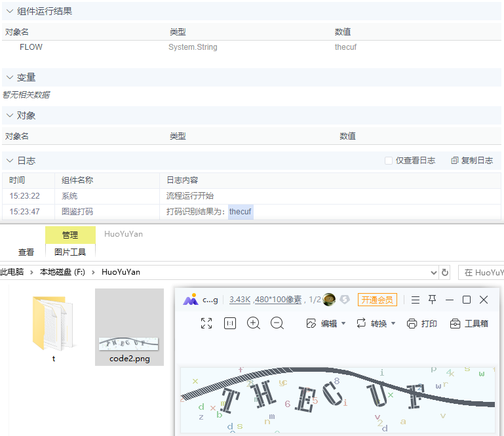Click the refresh icon beside address bar
The height and width of the screenshot is (436, 504).
tap(445, 273)
